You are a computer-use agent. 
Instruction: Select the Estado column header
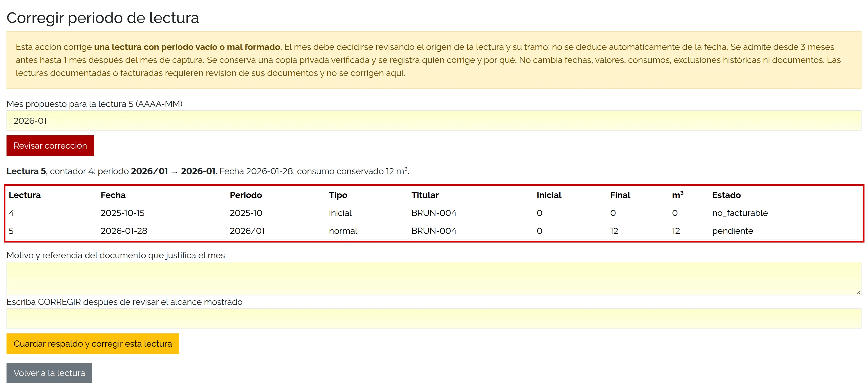coord(726,195)
